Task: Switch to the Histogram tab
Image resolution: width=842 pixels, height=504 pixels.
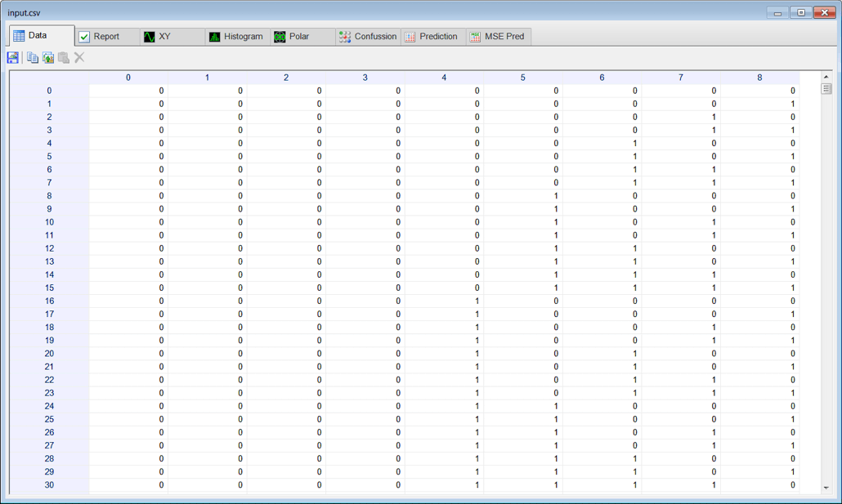Action: pos(238,37)
